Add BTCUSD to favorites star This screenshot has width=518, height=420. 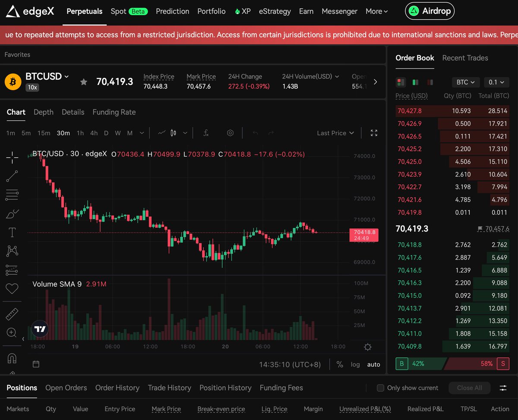[x=84, y=81]
